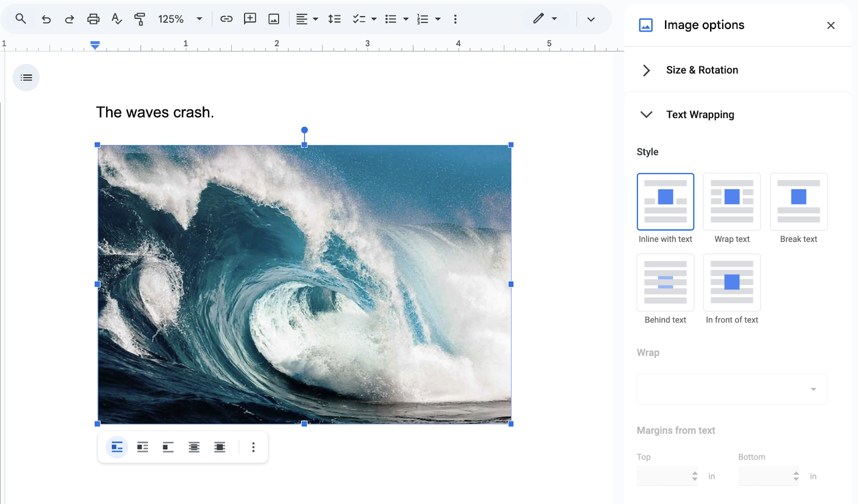
Task: Print the document using printer icon
Action: click(93, 19)
